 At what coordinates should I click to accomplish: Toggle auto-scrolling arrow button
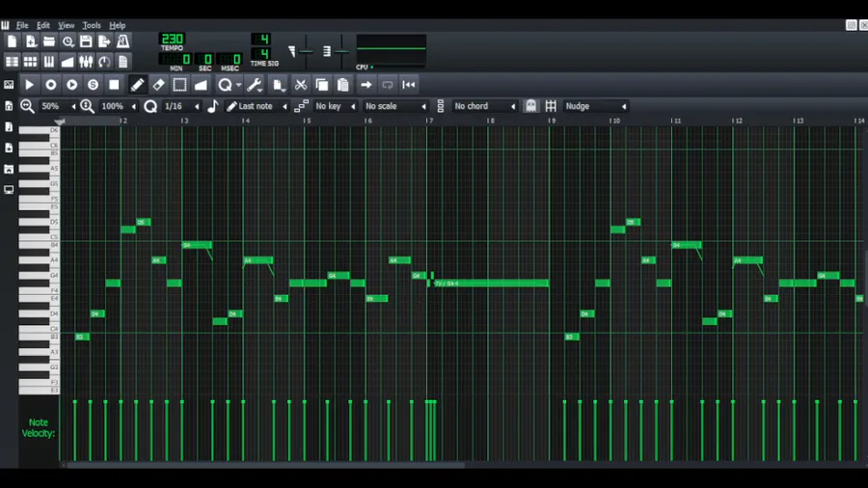(366, 85)
